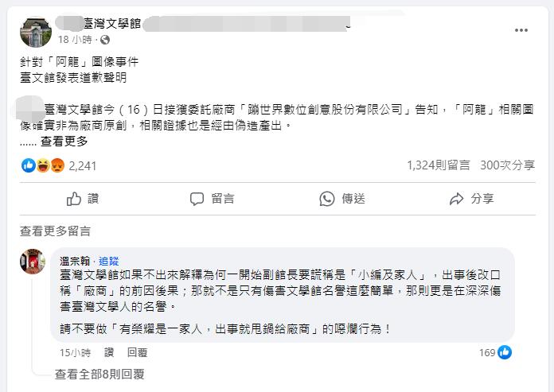554x392 pixels.
Task: Click the 分享 share arrow button
Action: (471, 198)
